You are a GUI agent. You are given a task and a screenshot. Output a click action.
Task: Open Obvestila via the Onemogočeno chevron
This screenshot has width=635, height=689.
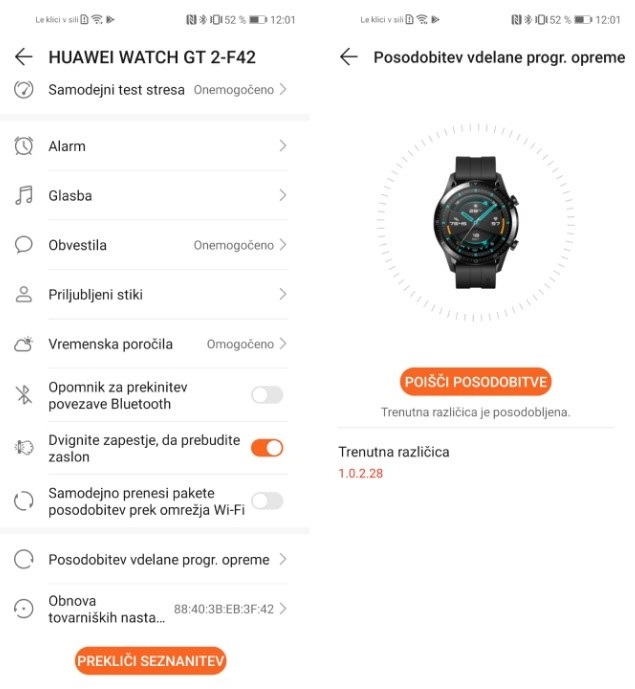point(283,245)
